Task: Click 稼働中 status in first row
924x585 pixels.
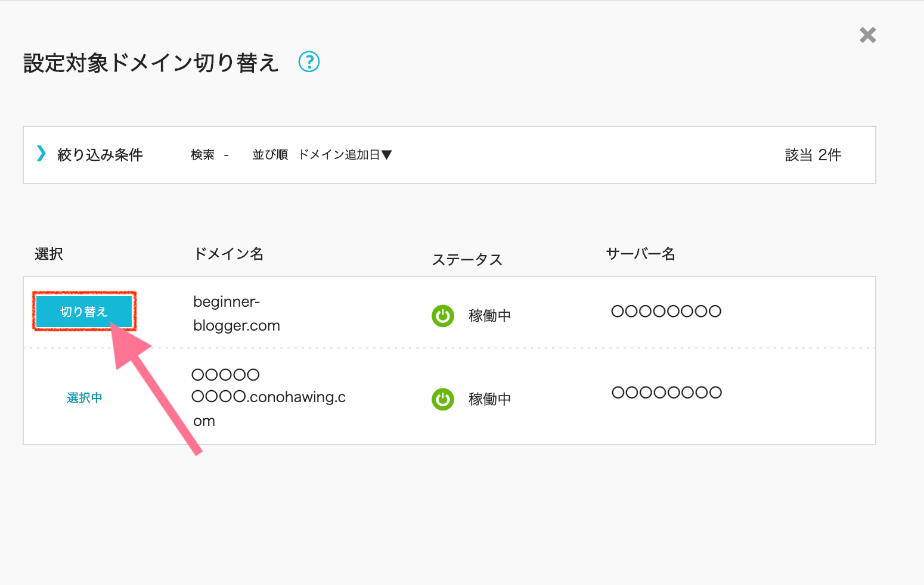Action: click(489, 316)
